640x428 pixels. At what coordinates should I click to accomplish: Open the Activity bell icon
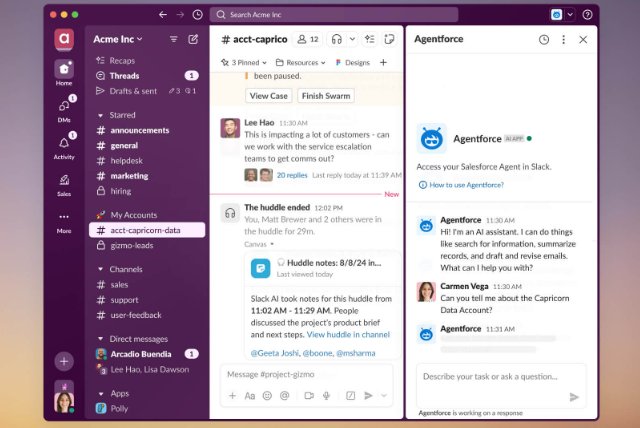(64, 146)
